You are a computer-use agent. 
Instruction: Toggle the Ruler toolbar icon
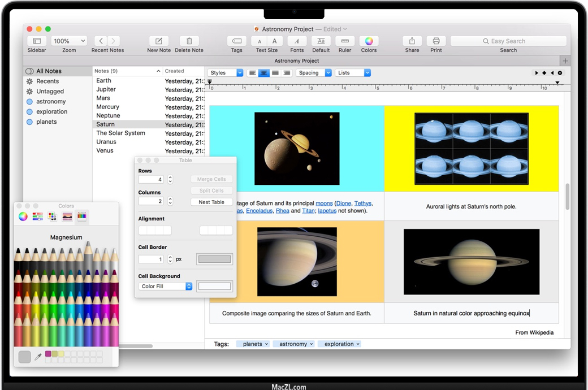tap(345, 41)
